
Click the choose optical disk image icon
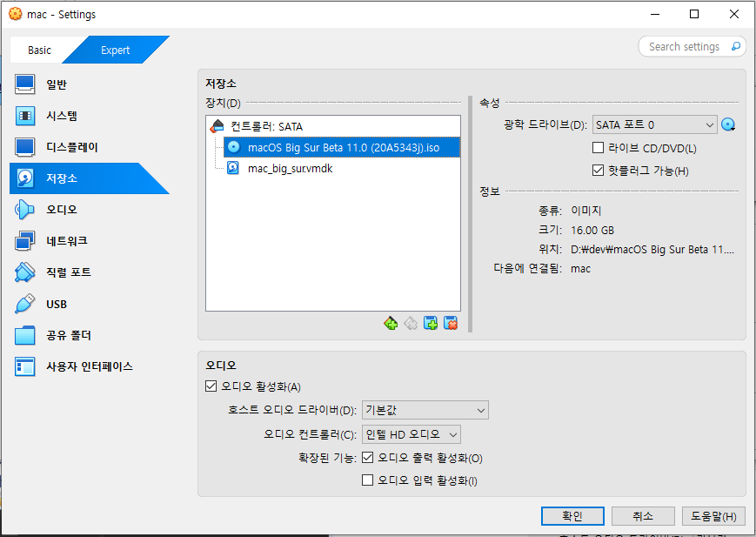(728, 125)
